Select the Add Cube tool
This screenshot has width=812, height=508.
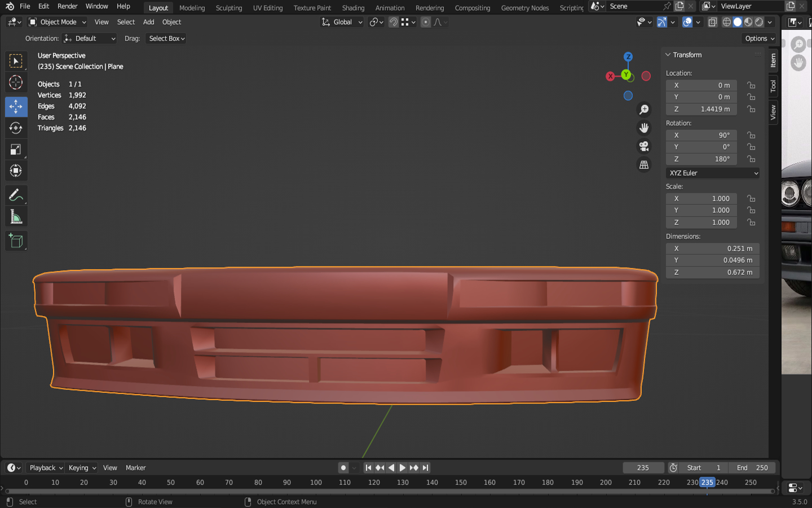point(16,242)
